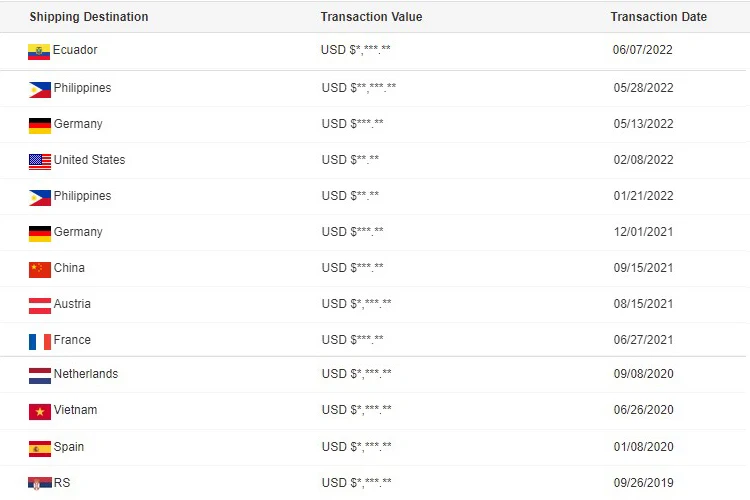Image resolution: width=750 pixels, height=500 pixels.
Task: Click the Austria flag icon
Action: pyautogui.click(x=40, y=305)
